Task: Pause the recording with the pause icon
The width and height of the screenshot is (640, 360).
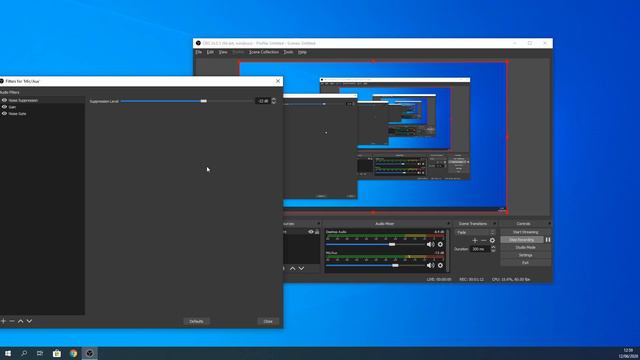Action: [x=548, y=240]
